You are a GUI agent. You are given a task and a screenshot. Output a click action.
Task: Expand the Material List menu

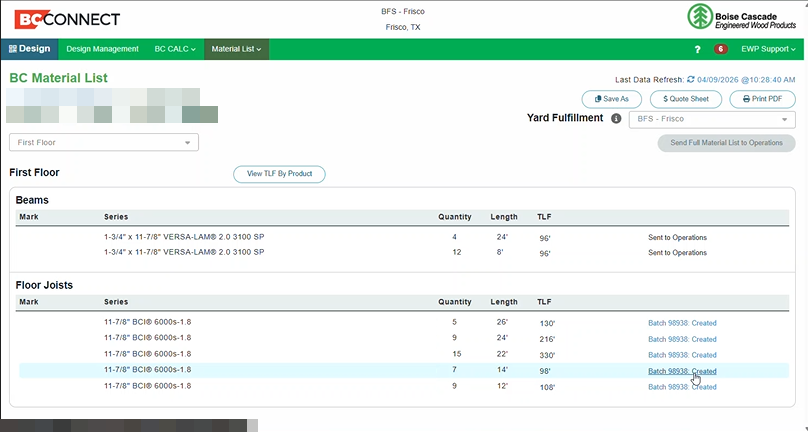pyautogui.click(x=236, y=49)
